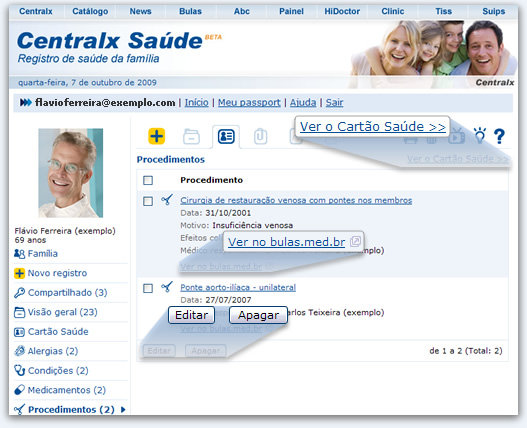Click the family photo banner
The height and width of the screenshot is (428, 527).
click(x=434, y=48)
